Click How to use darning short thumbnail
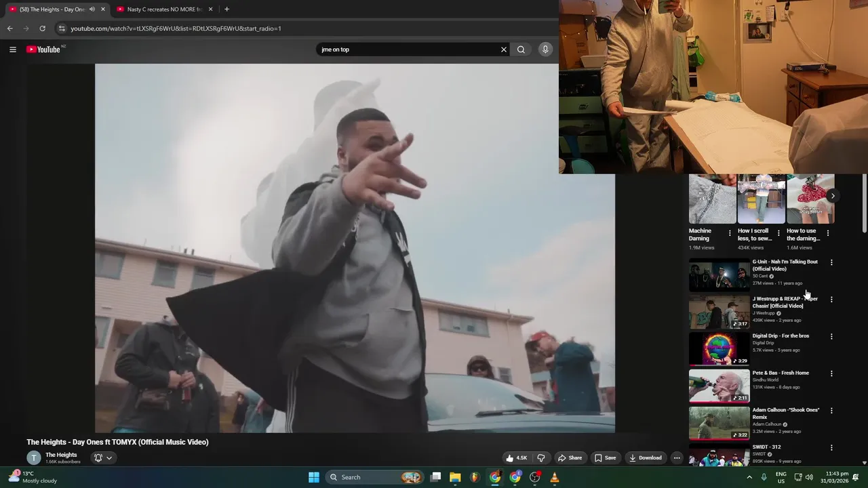This screenshot has width=868, height=488. (810, 199)
